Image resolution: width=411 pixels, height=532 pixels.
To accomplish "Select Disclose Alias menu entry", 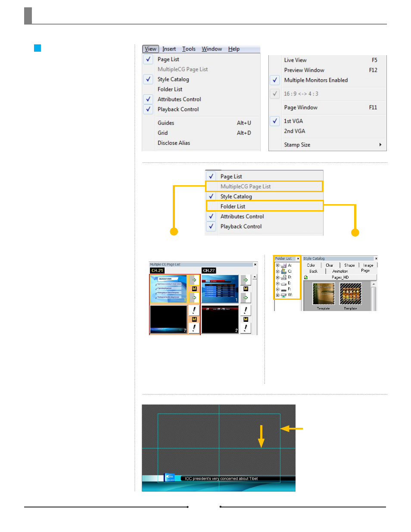I will point(174,143).
